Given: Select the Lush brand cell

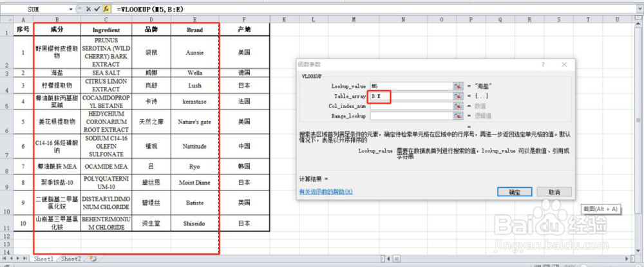Looking at the screenshot, I should pos(194,86).
